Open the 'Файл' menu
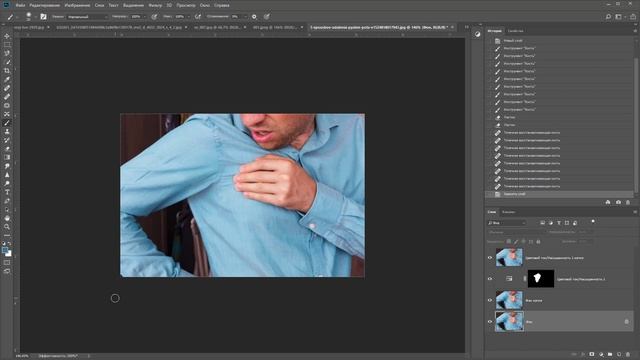 point(20,5)
